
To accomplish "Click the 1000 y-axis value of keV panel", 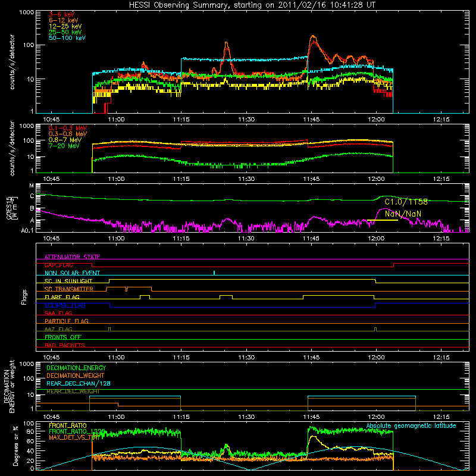I will point(27,12).
